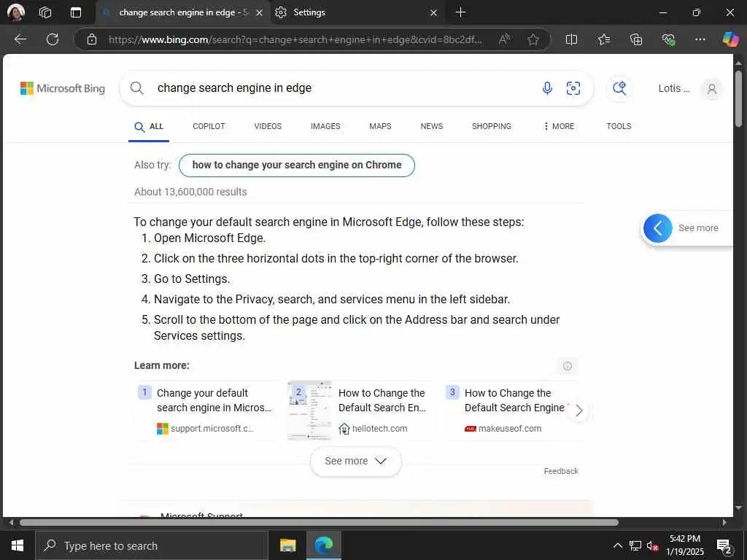Open Browser essentials heart icon
The height and width of the screenshot is (560, 747).
point(668,39)
